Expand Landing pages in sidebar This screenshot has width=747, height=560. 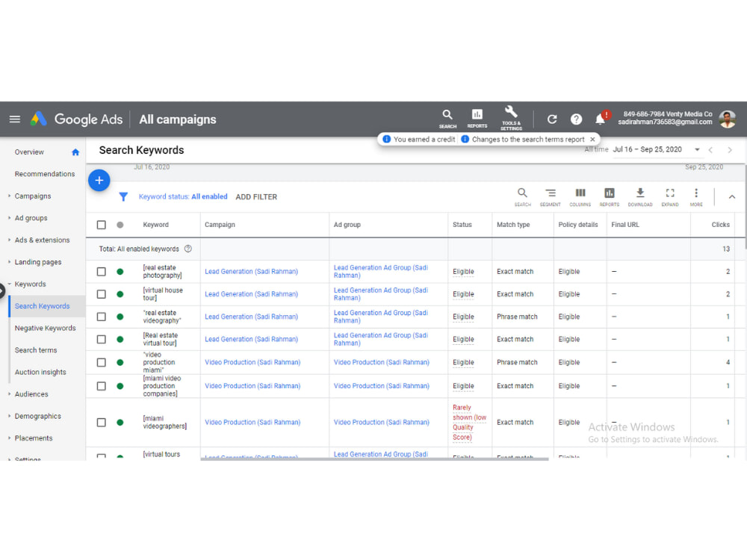pyautogui.click(x=9, y=262)
